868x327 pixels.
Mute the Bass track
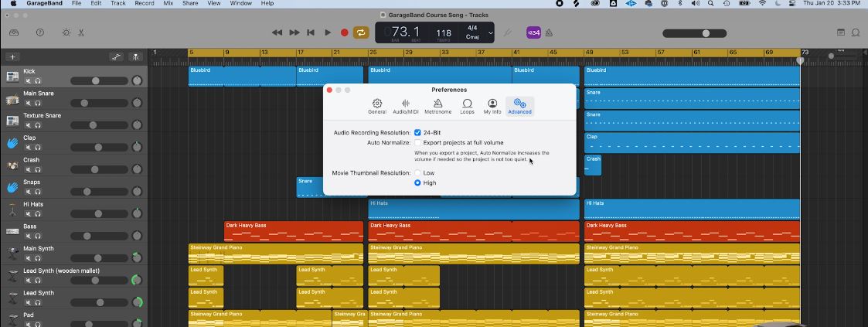pos(29,237)
